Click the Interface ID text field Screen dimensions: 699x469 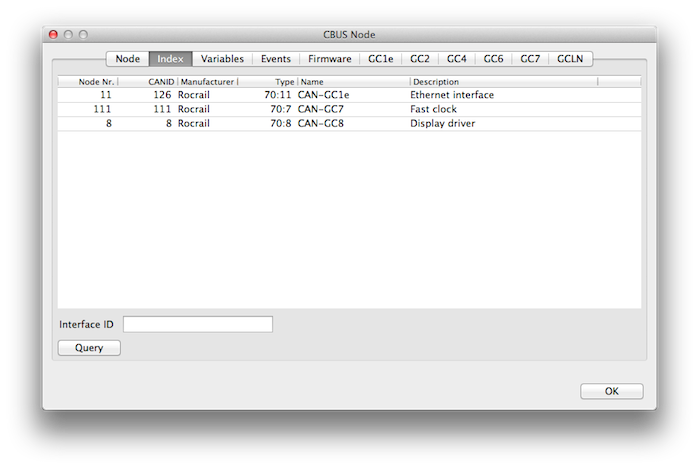pos(197,324)
